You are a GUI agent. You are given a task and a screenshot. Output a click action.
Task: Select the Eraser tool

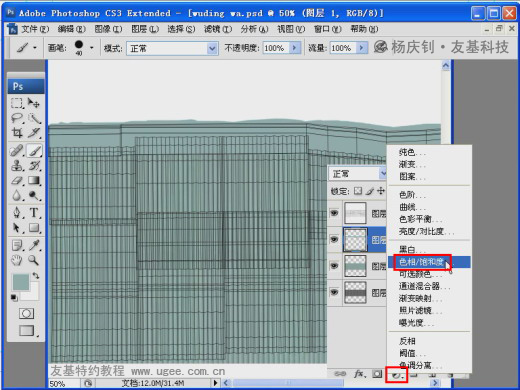(x=17, y=181)
